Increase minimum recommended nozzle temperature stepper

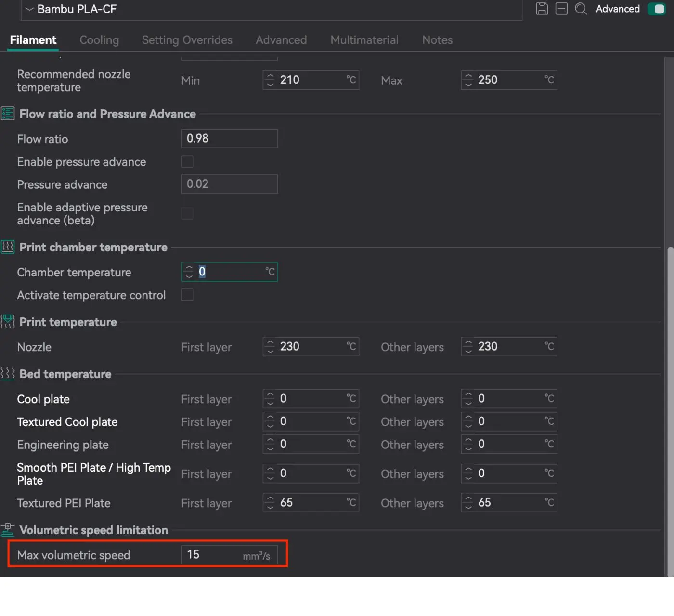[x=271, y=76]
